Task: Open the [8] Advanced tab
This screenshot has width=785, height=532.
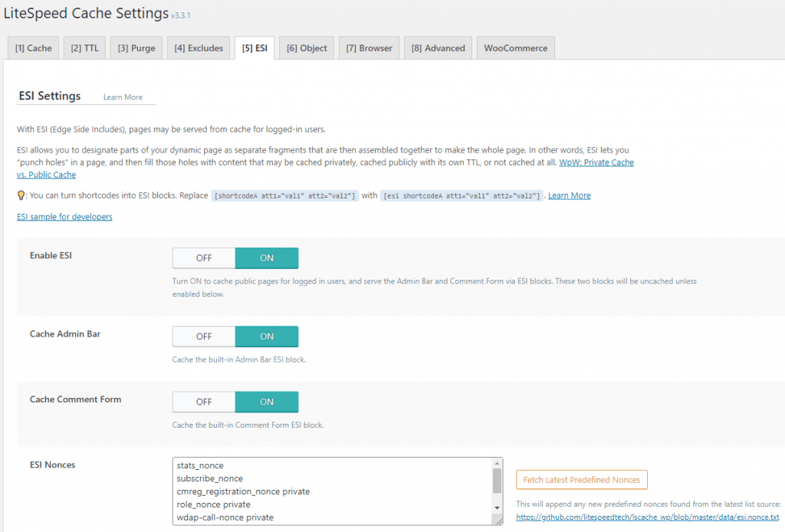Action: (x=438, y=48)
